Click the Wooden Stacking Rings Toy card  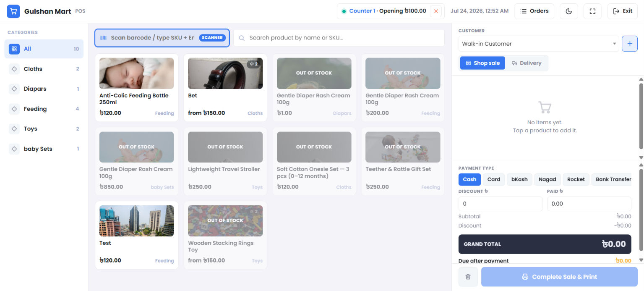pyautogui.click(x=225, y=235)
